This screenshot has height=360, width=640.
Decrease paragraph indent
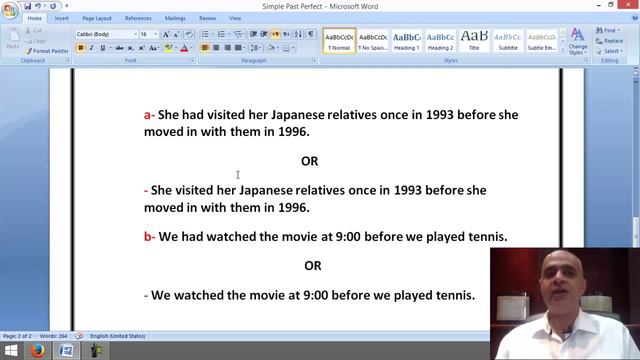tap(253, 34)
